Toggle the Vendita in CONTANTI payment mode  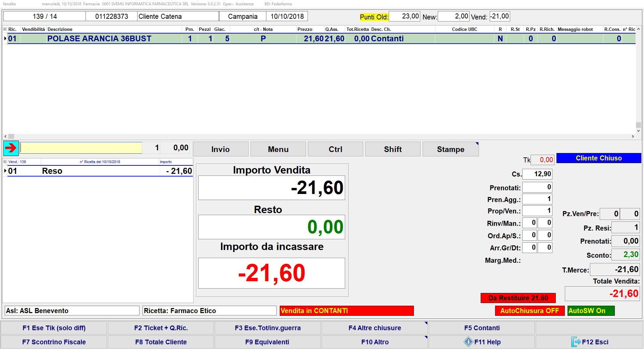point(346,311)
